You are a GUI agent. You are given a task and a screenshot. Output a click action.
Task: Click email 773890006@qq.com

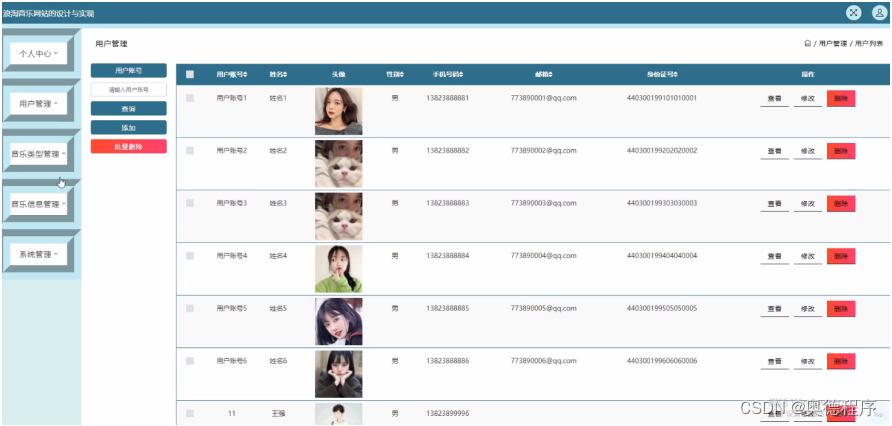544,361
